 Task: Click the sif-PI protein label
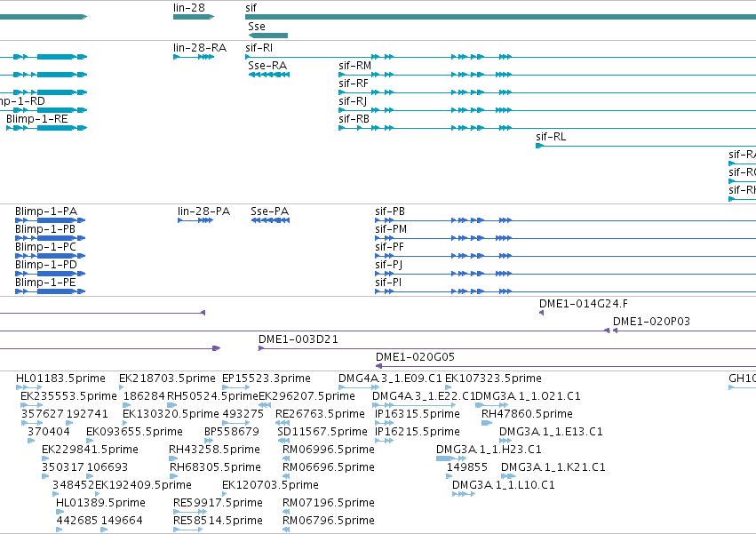click(x=388, y=283)
